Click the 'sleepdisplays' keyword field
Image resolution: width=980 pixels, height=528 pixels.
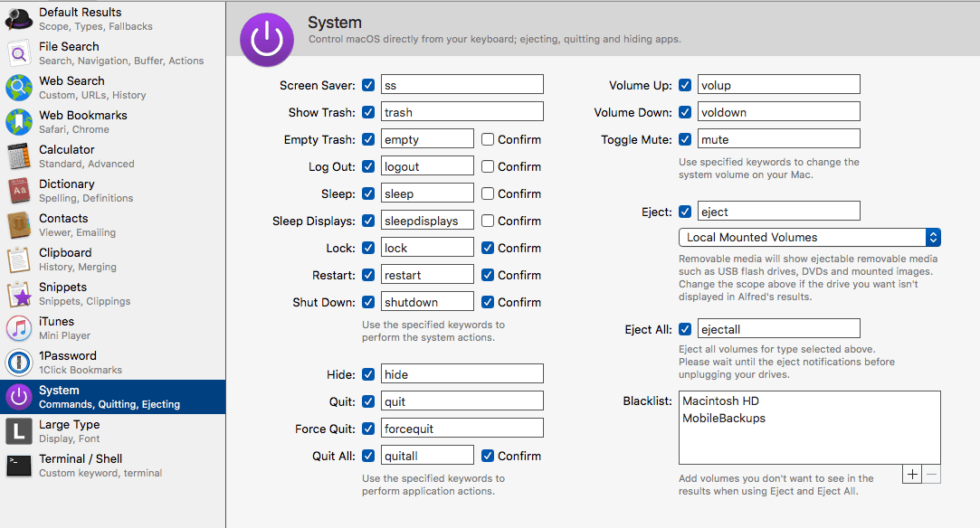[x=427, y=221]
